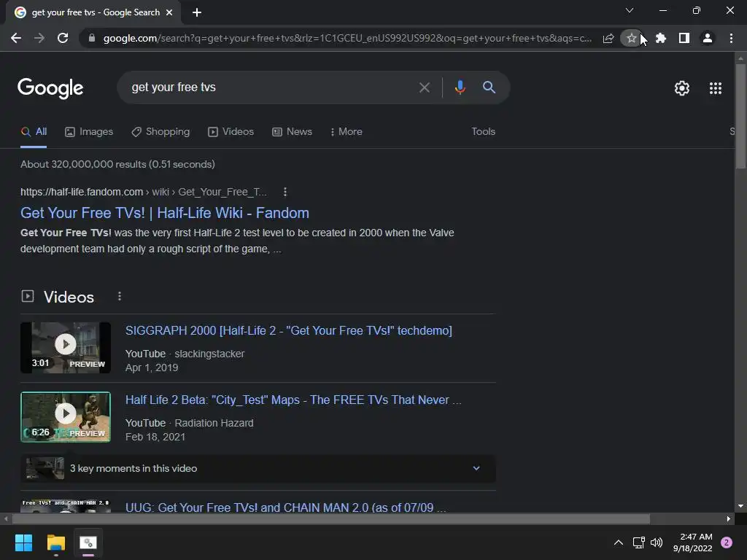This screenshot has width=747, height=560.
Task: Open the SIGGRAPH 2000 techdemo video link
Action: coord(289,330)
